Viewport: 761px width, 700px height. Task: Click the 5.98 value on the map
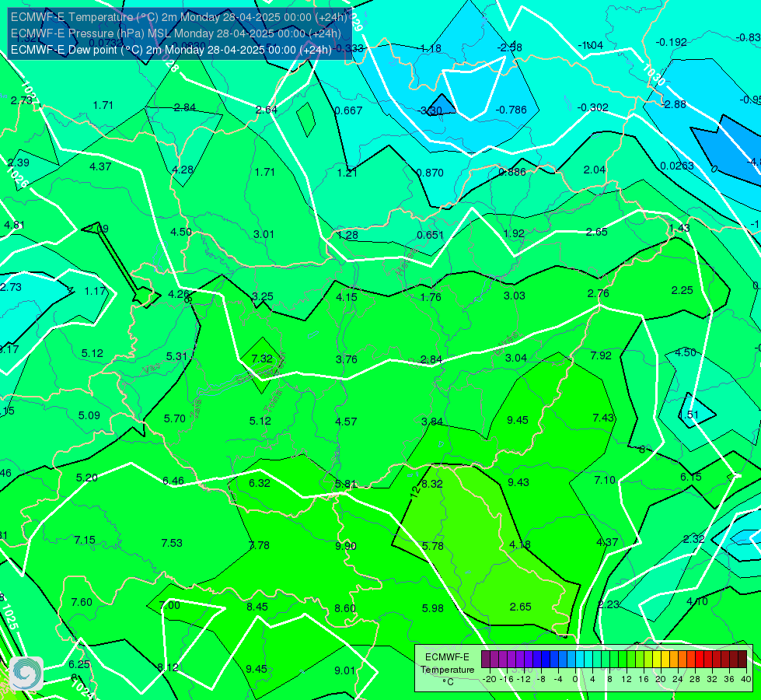[x=432, y=608]
